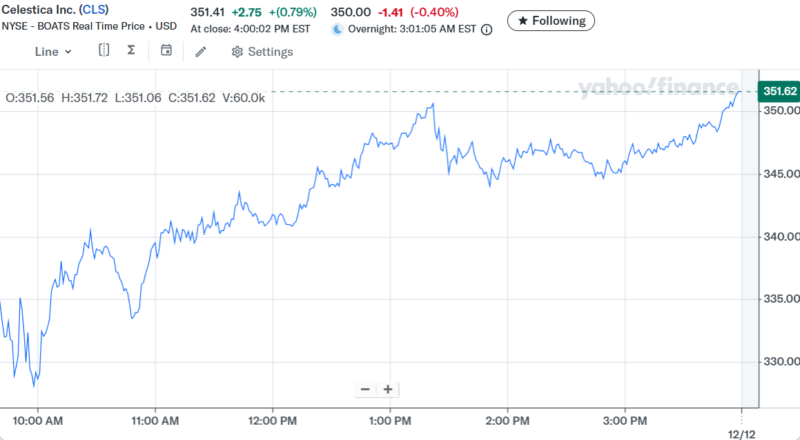The width and height of the screenshot is (800, 440).
Task: Click the calendar events icon
Action: pos(166,50)
